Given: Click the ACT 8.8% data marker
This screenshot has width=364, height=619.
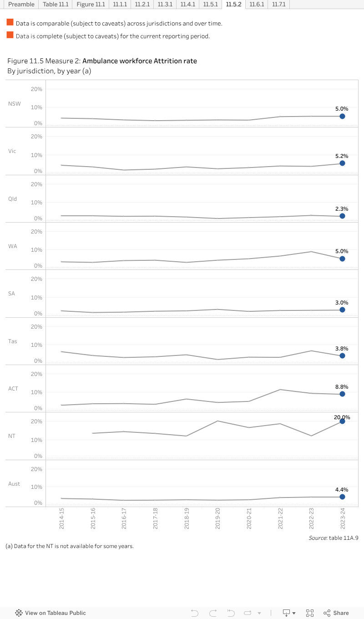Looking at the screenshot, I should click(342, 394).
